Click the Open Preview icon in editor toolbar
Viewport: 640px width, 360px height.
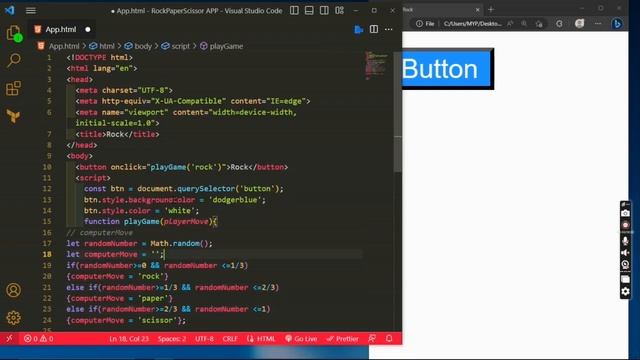[x=358, y=29]
